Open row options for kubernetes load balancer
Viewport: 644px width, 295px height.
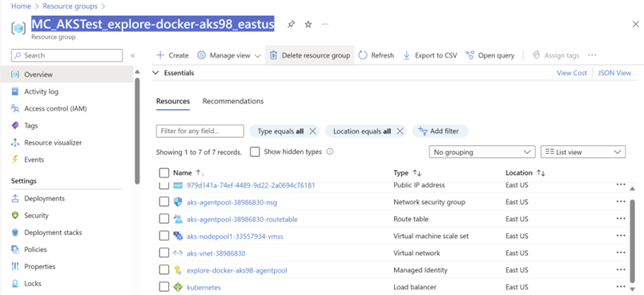click(x=621, y=287)
